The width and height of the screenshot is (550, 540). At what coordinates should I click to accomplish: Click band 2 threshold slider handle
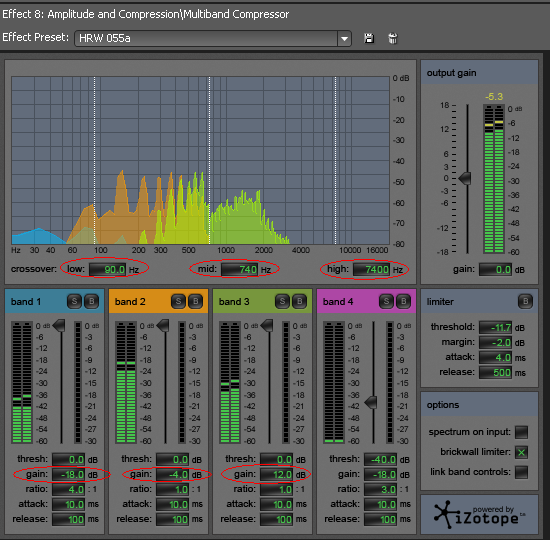[163, 326]
